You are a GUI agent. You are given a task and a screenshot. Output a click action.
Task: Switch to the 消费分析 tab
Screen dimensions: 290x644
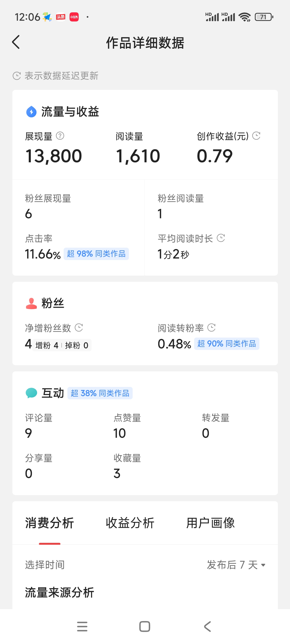(50, 523)
